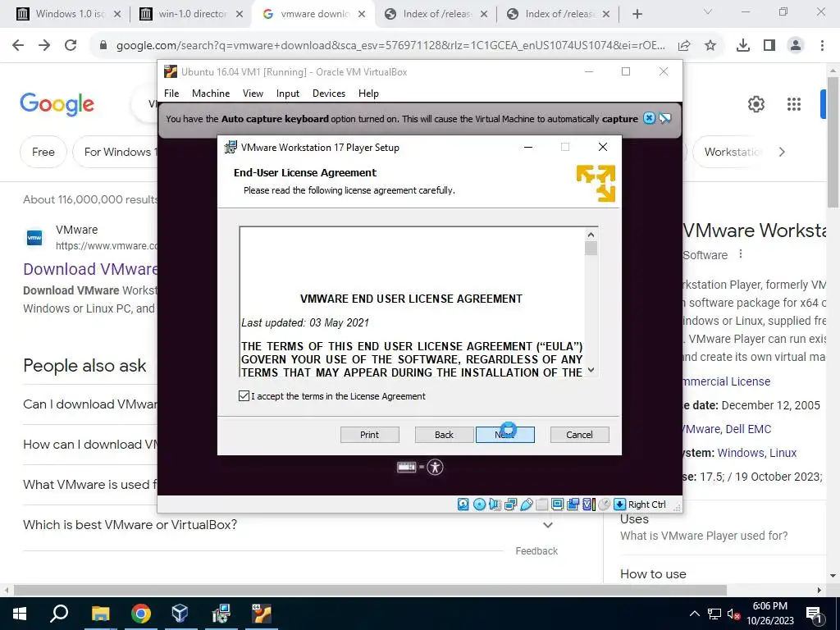Print the VMware license agreement
The width and height of the screenshot is (840, 630).
370,435
